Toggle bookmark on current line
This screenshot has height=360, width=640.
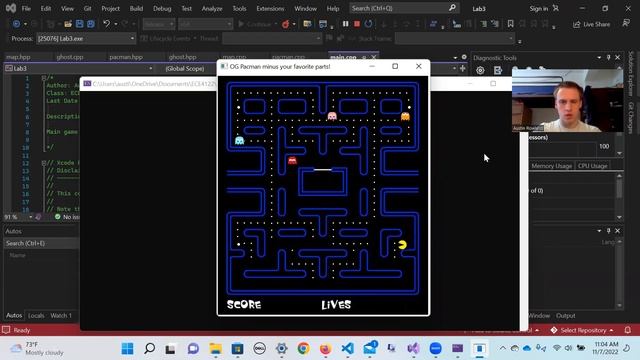[x=510, y=24]
